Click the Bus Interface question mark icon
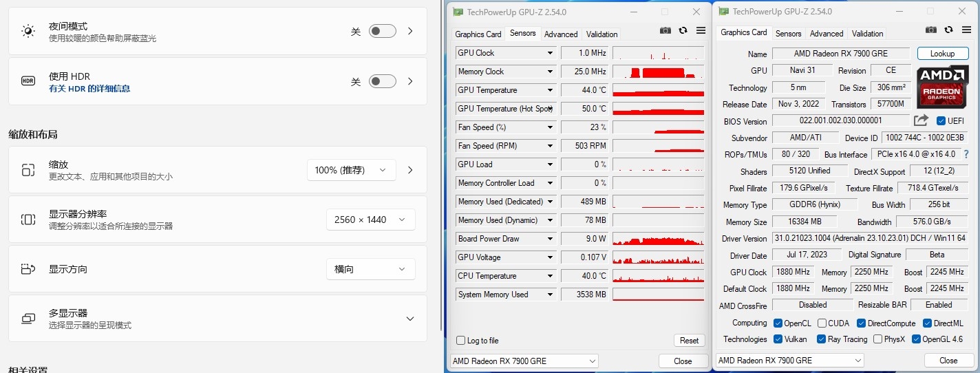The height and width of the screenshot is (373, 980). pos(966,154)
